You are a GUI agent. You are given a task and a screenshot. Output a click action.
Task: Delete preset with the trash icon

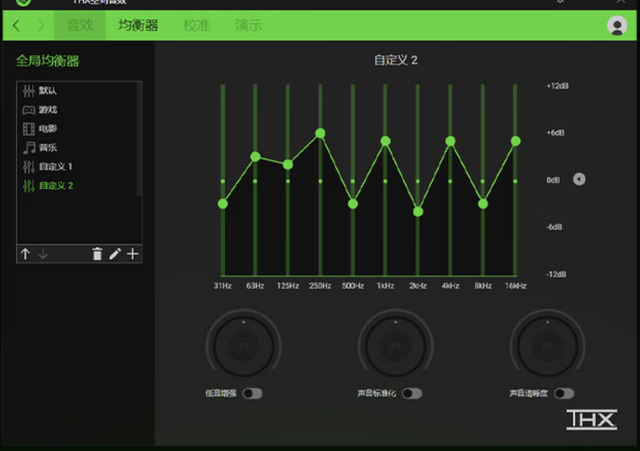click(97, 254)
